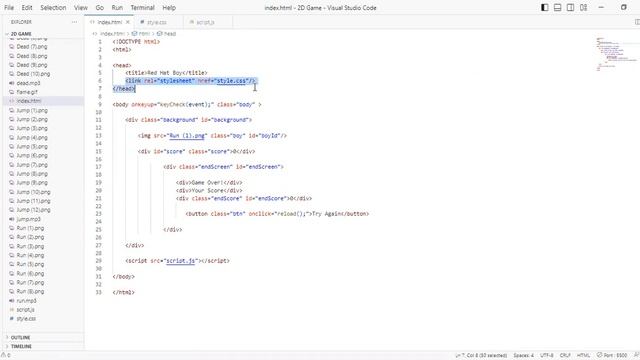Click the flame.gif image file icon
This screenshot has height=360, width=640.
pos(11,92)
